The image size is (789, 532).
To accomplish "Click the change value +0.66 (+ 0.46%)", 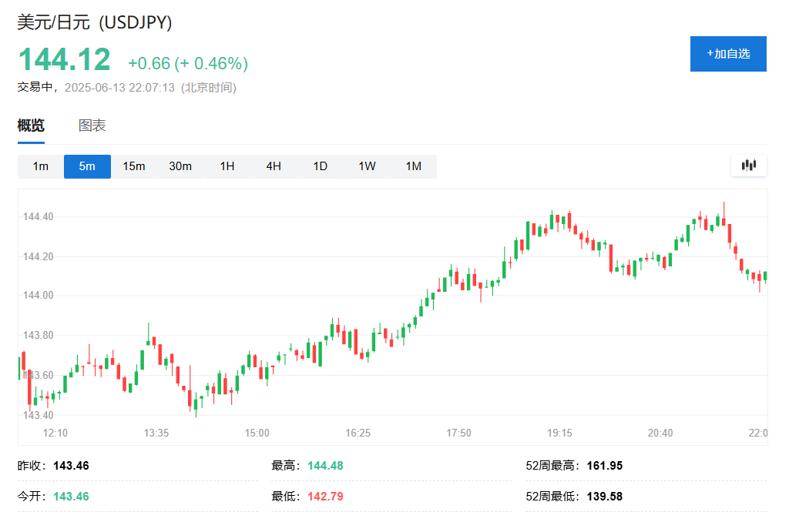I will pyautogui.click(x=188, y=63).
